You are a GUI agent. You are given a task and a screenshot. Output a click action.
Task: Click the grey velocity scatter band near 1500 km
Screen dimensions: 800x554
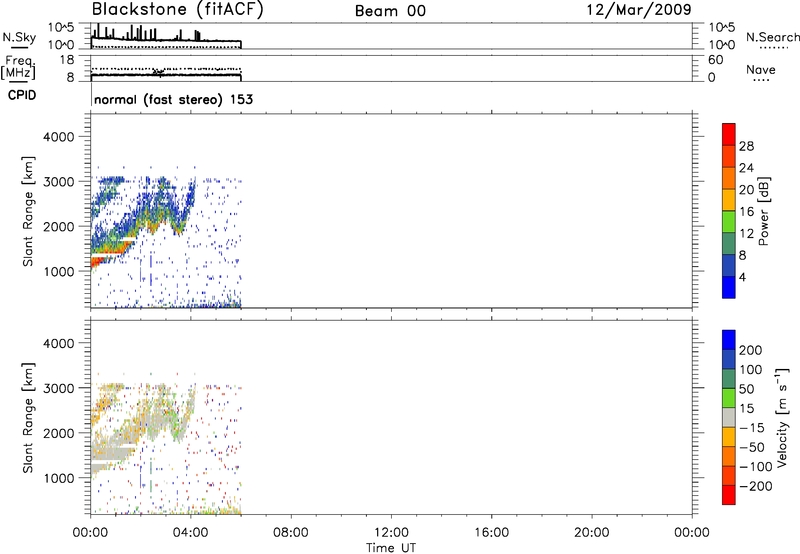(x=110, y=454)
